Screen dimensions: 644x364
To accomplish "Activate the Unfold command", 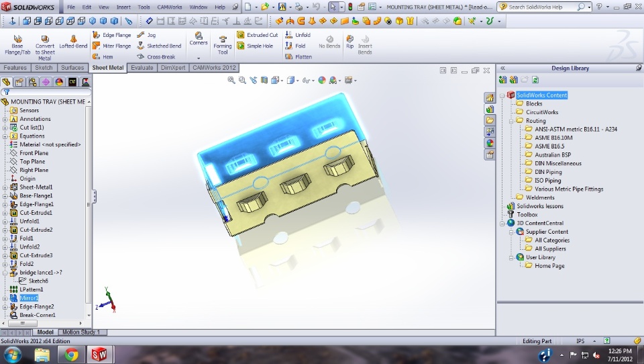I will [298, 35].
